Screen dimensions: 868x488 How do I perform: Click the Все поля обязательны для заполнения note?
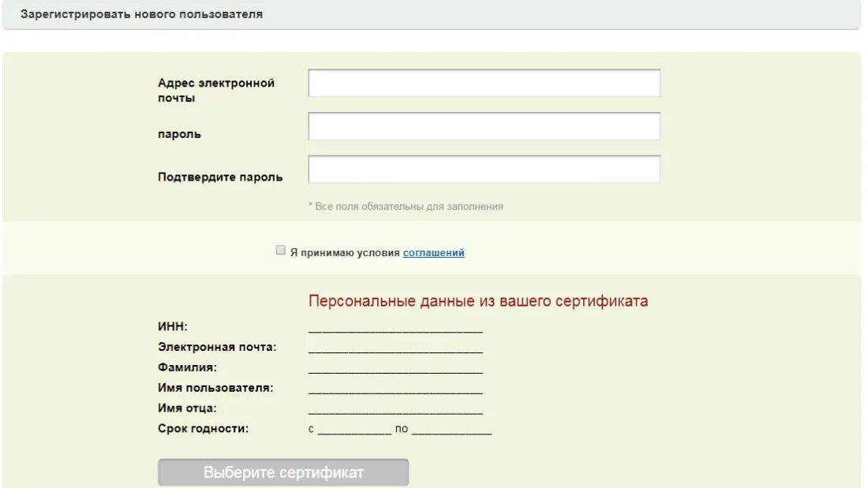coord(406,207)
